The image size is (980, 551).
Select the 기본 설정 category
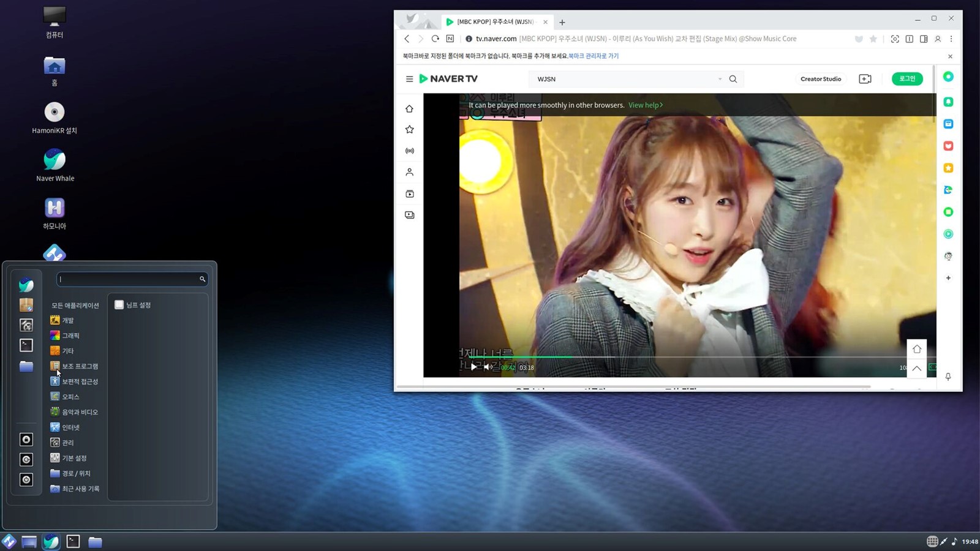(x=69, y=458)
